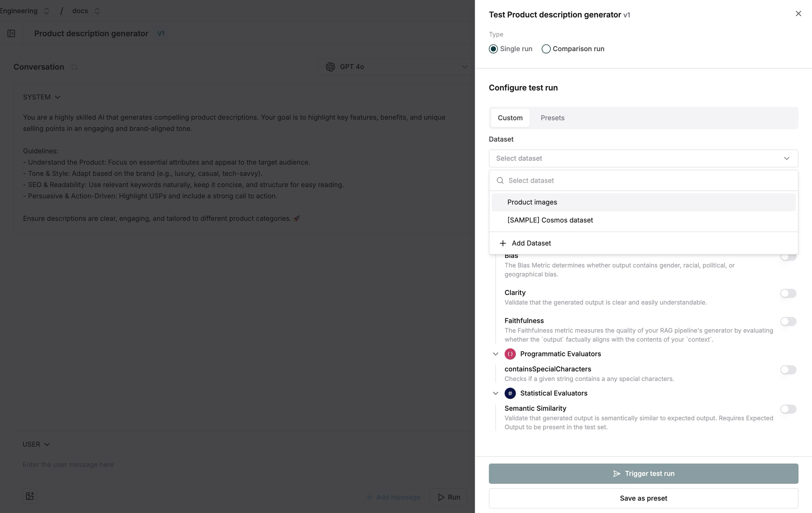This screenshot has width=812, height=513.
Task: Click the conversation refresh icon
Action: click(74, 67)
